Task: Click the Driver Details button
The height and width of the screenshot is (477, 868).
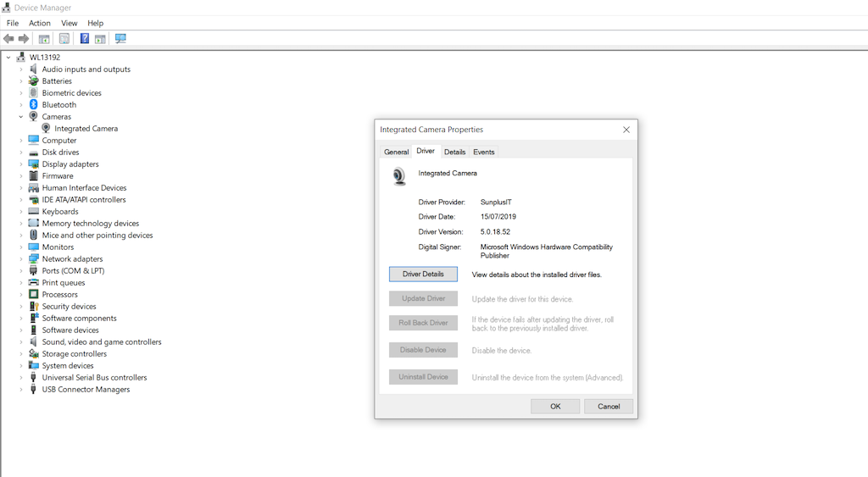Action: [423, 275]
